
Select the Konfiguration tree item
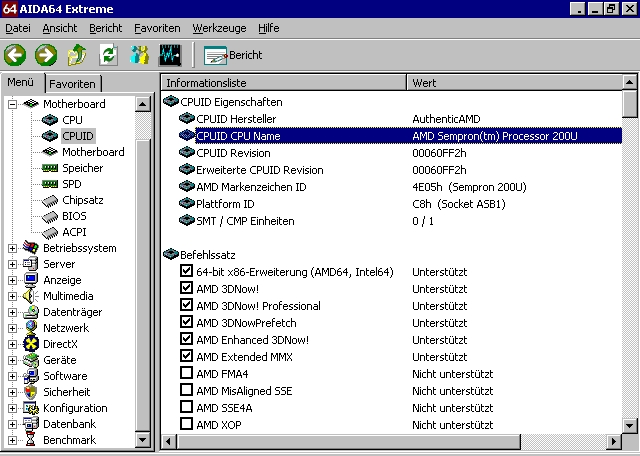point(76,408)
